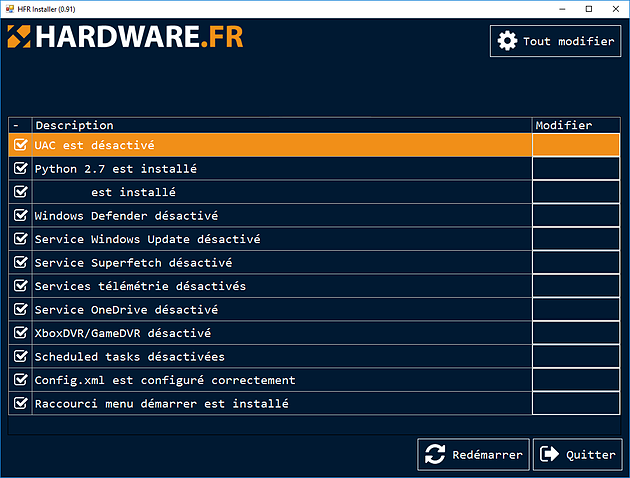Image resolution: width=630 pixels, height=478 pixels.
Task: Click the HARDWARE.FR logo
Action: pyautogui.click(x=125, y=37)
